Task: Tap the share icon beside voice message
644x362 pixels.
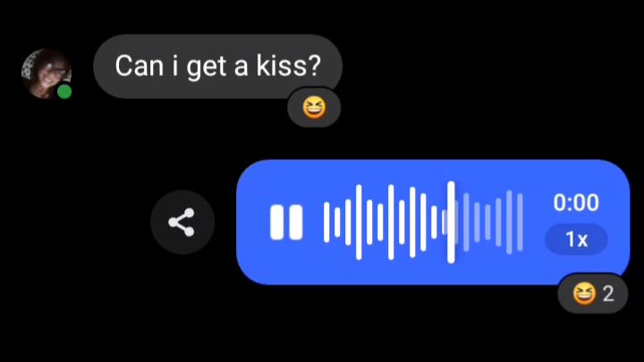Action: tap(182, 222)
